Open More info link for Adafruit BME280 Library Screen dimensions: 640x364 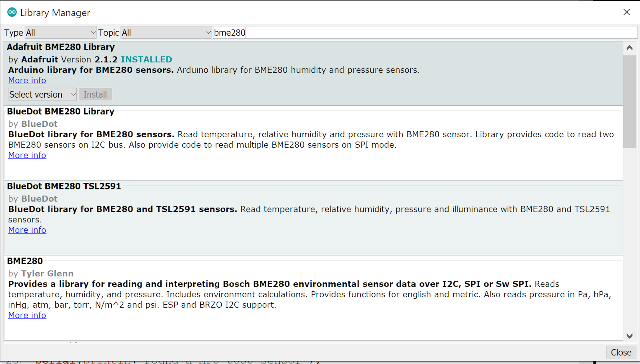point(27,80)
